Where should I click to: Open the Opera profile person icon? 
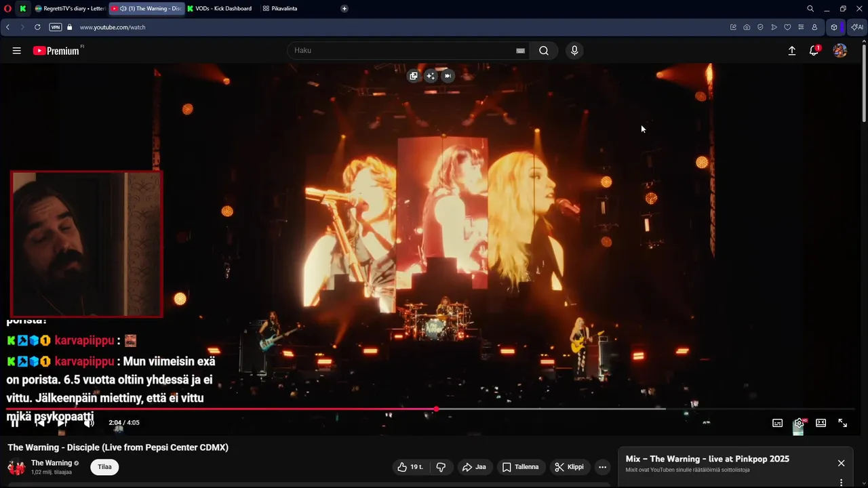(x=814, y=27)
